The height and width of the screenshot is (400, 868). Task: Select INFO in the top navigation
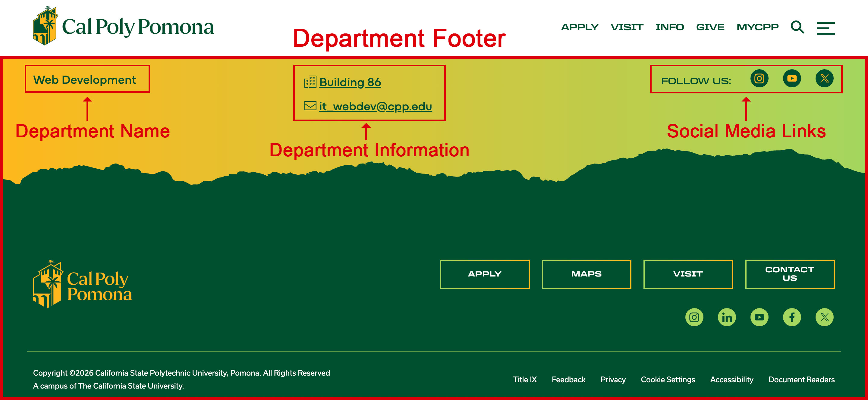click(669, 27)
